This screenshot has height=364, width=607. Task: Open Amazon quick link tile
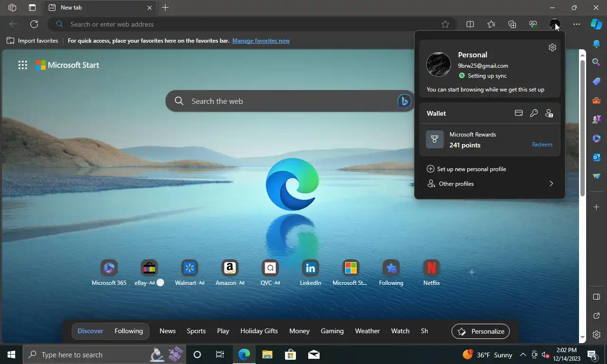pyautogui.click(x=230, y=273)
